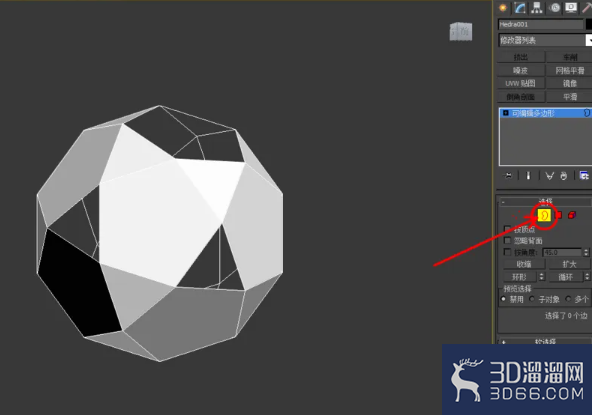This screenshot has height=415, width=592.
Task: Open the Utilities hammer tab
Action: pyautogui.click(x=587, y=8)
